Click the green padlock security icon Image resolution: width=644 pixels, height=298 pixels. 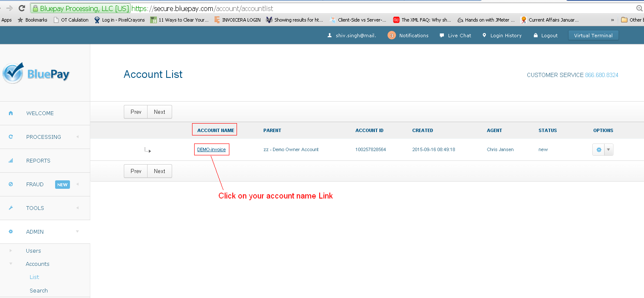click(x=35, y=8)
